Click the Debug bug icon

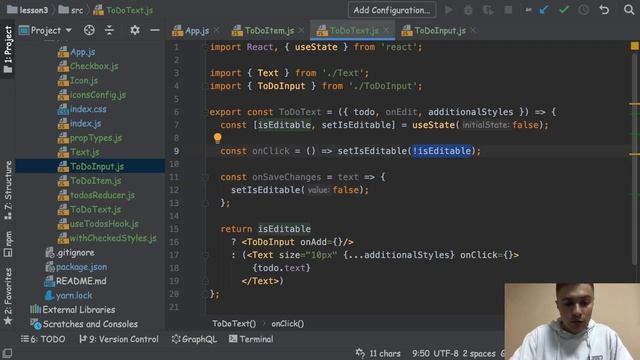pyautogui.click(x=468, y=10)
